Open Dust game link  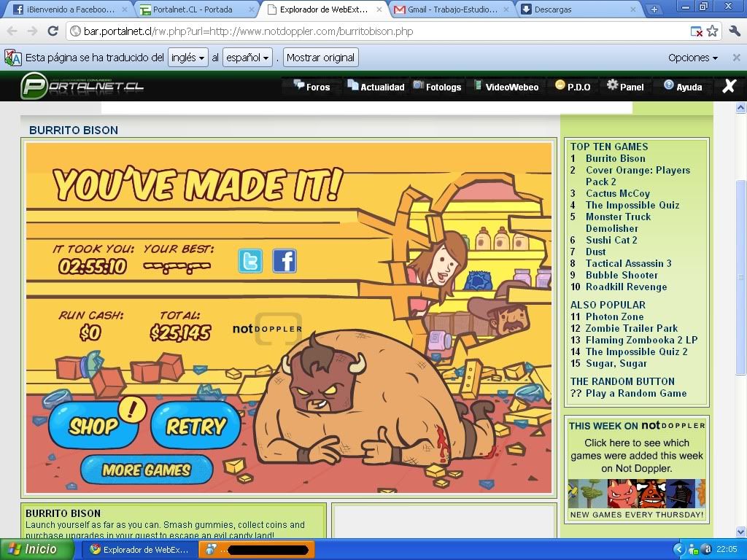[595, 252]
